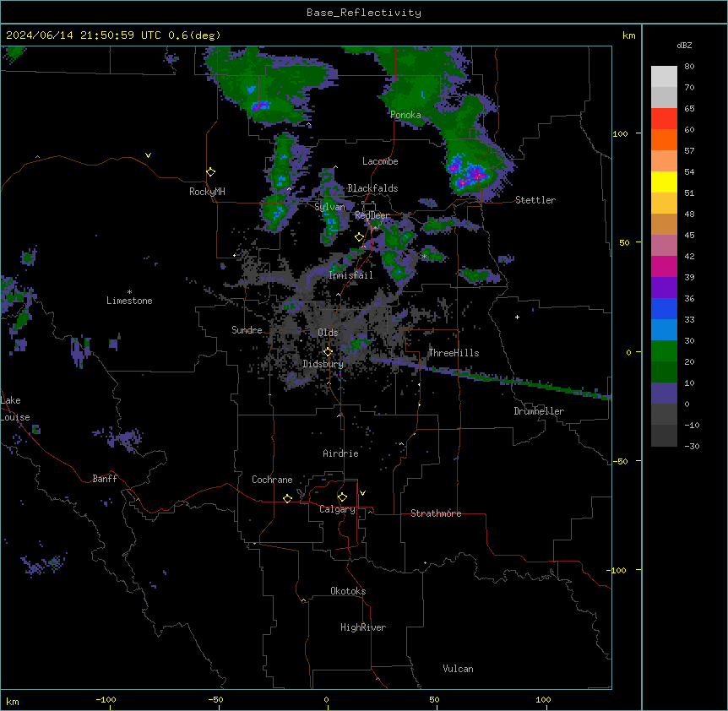Click the 80 value on the dBZ legend
Viewport: 728px width, 711px height.
[x=689, y=67]
